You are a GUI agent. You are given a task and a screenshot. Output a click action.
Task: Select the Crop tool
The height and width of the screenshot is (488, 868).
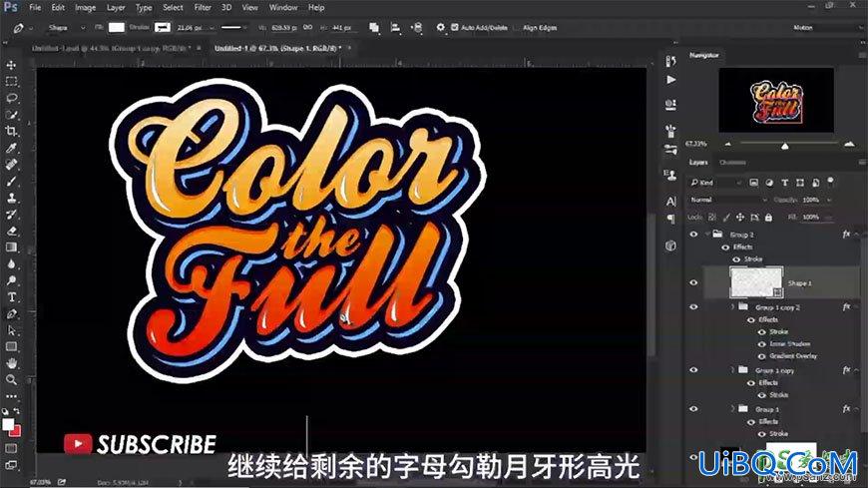click(x=11, y=132)
